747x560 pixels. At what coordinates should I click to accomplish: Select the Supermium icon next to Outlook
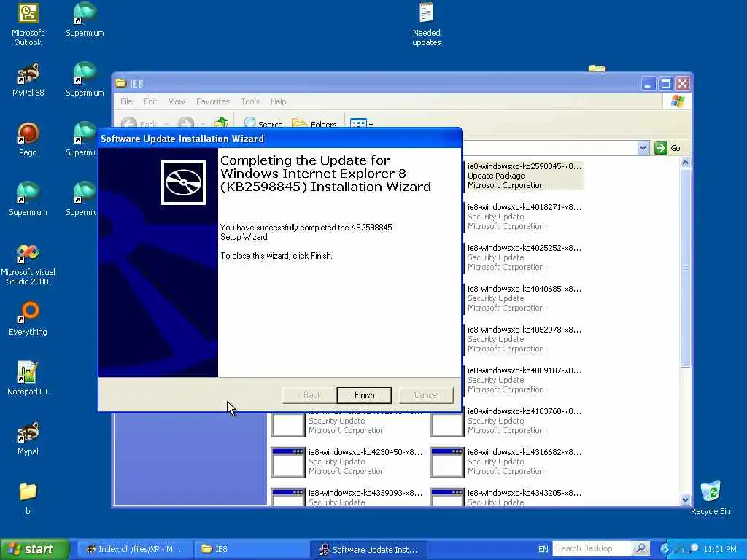point(85,20)
